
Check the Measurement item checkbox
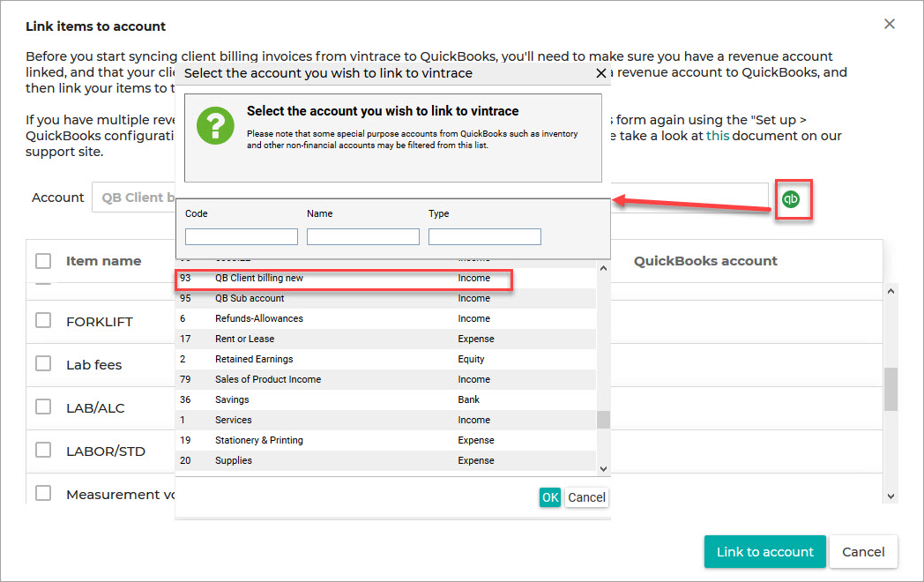pyautogui.click(x=43, y=493)
